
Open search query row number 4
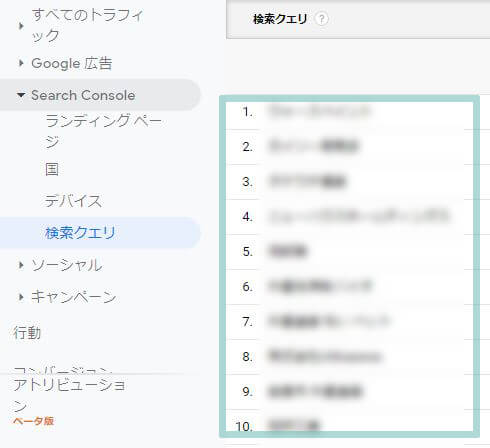tap(349, 217)
